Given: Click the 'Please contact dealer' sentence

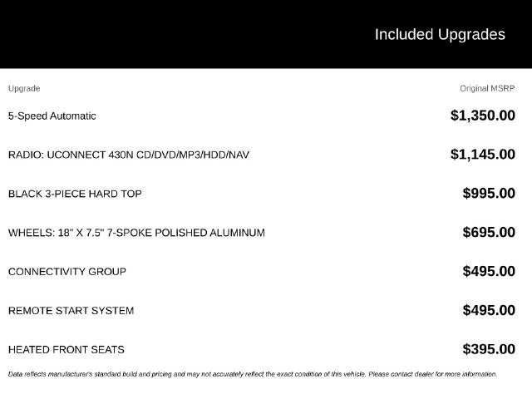Looking at the screenshot, I should point(433,374).
